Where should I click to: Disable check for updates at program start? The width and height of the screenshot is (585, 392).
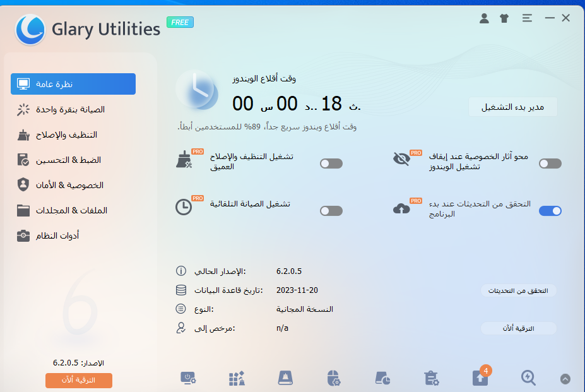[x=550, y=211]
